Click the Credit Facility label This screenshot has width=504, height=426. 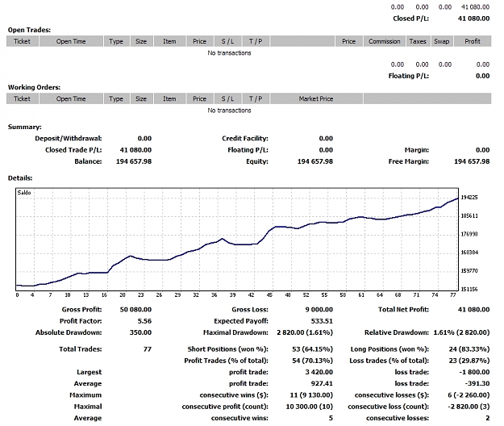coord(245,139)
